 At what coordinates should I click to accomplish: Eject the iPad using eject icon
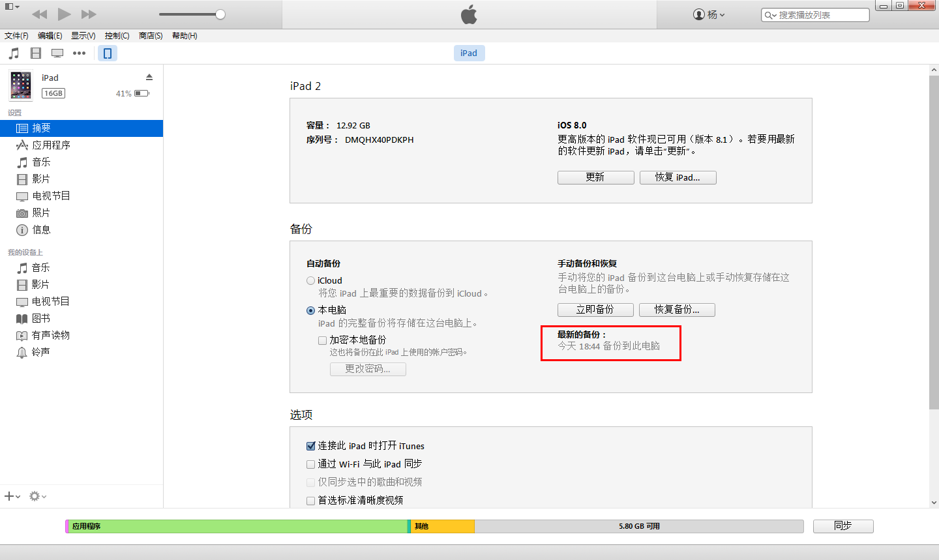click(149, 77)
